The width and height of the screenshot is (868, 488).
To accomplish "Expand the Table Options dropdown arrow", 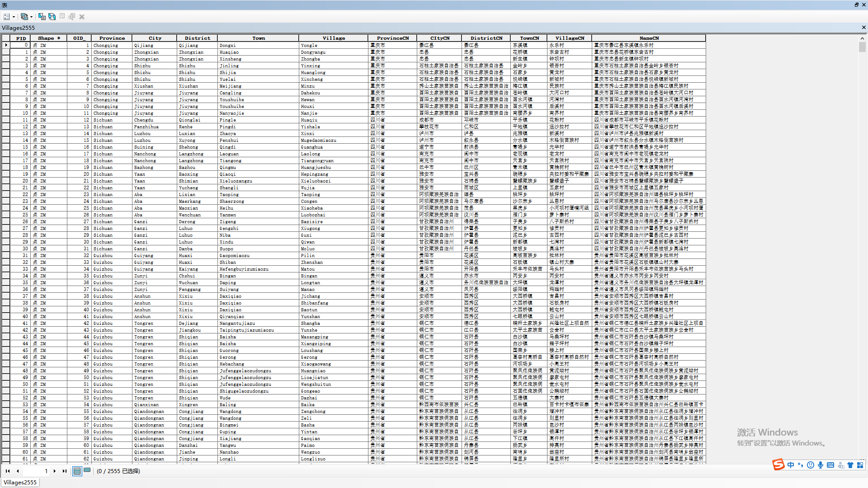I will point(14,17).
